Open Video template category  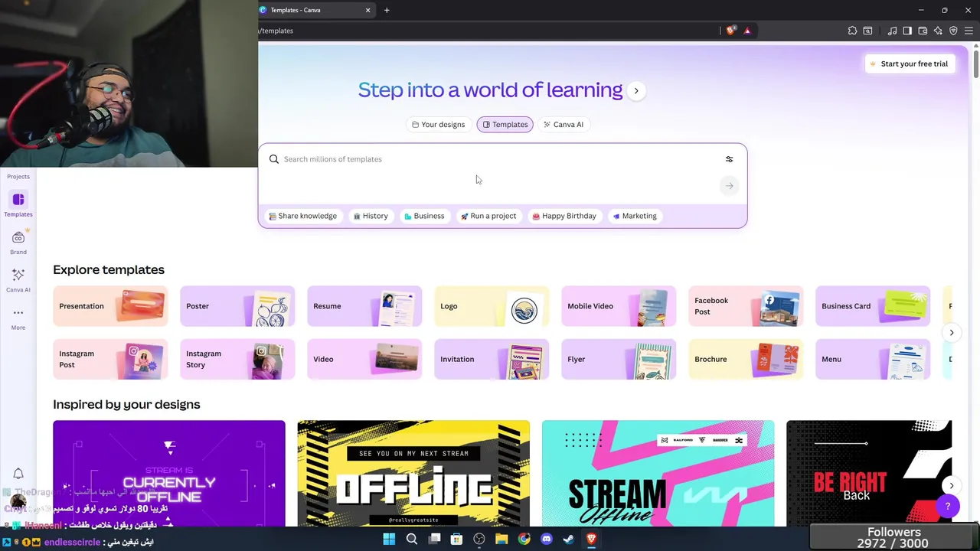pyautogui.click(x=364, y=359)
